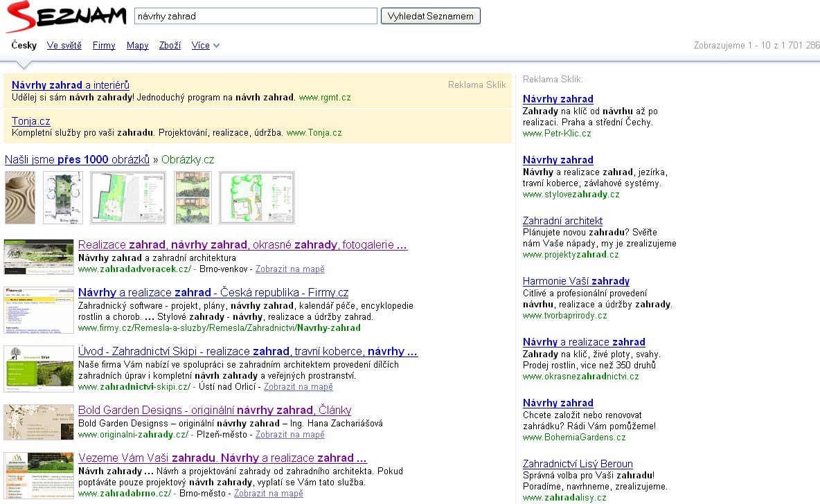Image resolution: width=820 pixels, height=504 pixels.
Task: Click the Bold Garden Designs preview thumbnail
Action: (x=39, y=422)
